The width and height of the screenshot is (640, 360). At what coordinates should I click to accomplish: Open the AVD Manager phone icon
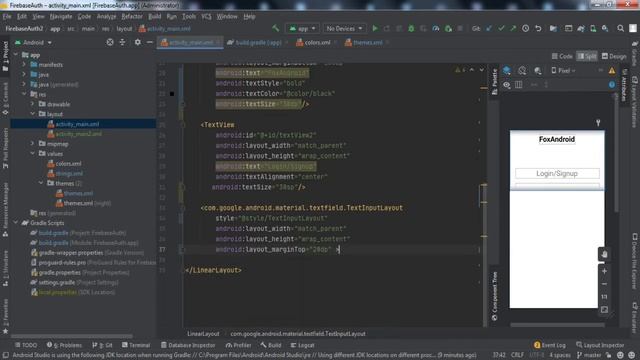point(593,29)
